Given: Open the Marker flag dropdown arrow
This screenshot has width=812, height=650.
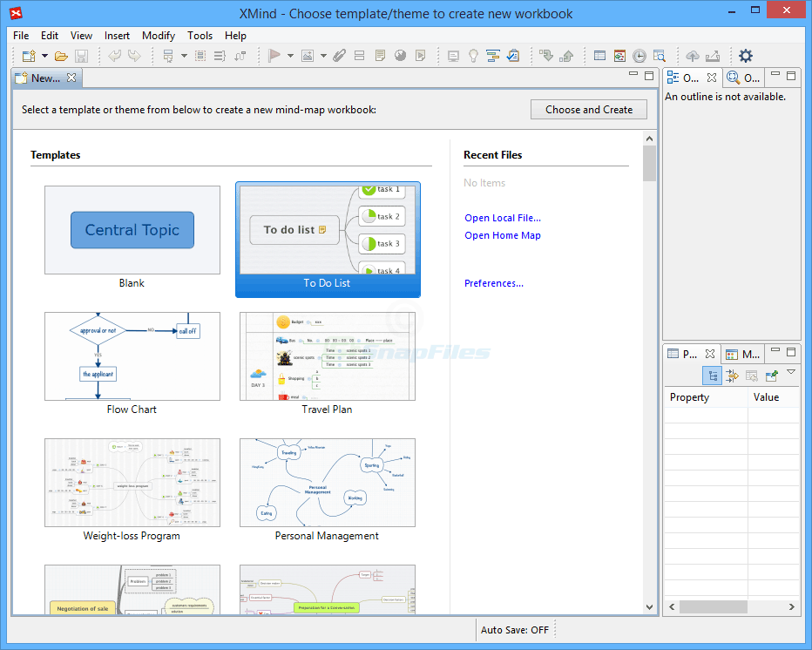Looking at the screenshot, I should pyautogui.click(x=290, y=56).
